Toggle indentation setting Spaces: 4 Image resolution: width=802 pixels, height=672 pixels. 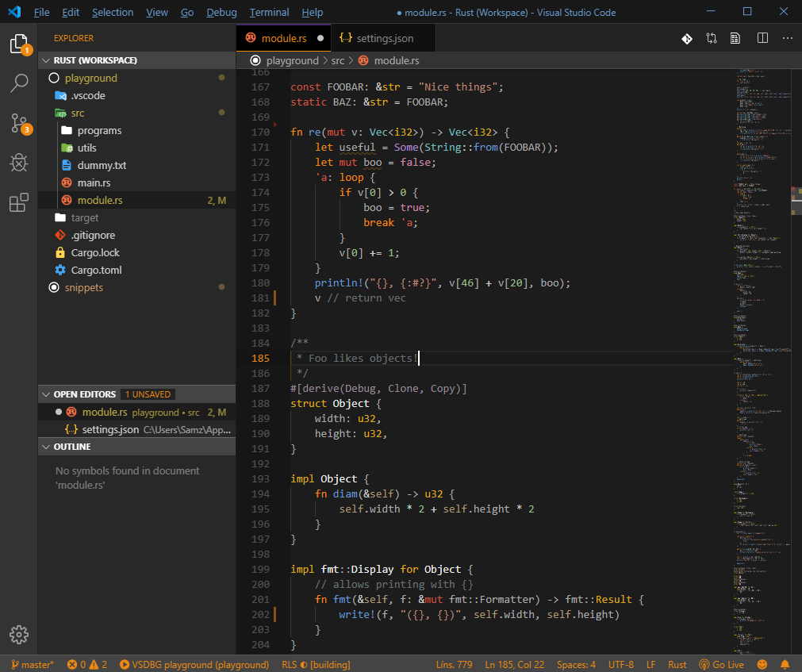(576, 664)
